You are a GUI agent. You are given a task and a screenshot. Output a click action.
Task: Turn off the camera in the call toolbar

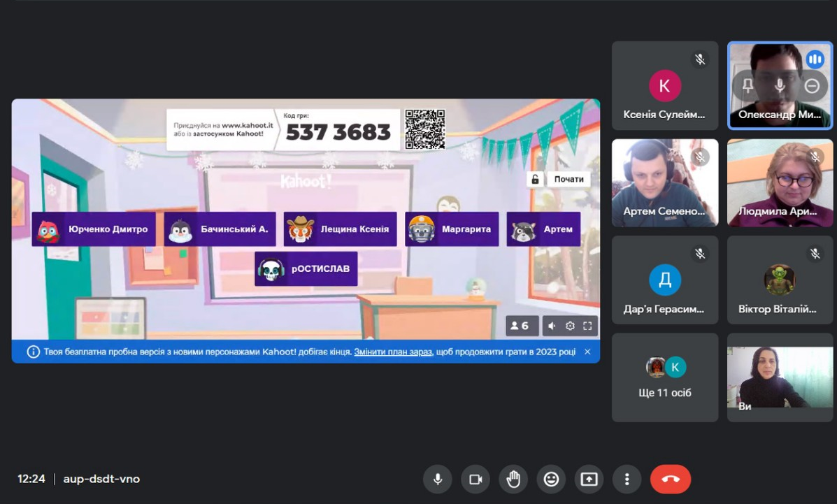pyautogui.click(x=475, y=480)
